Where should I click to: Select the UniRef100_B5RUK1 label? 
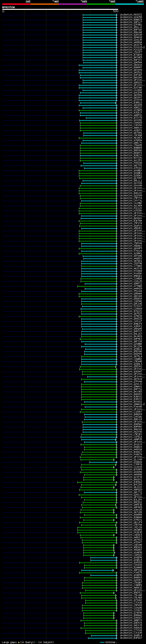(131, 276)
